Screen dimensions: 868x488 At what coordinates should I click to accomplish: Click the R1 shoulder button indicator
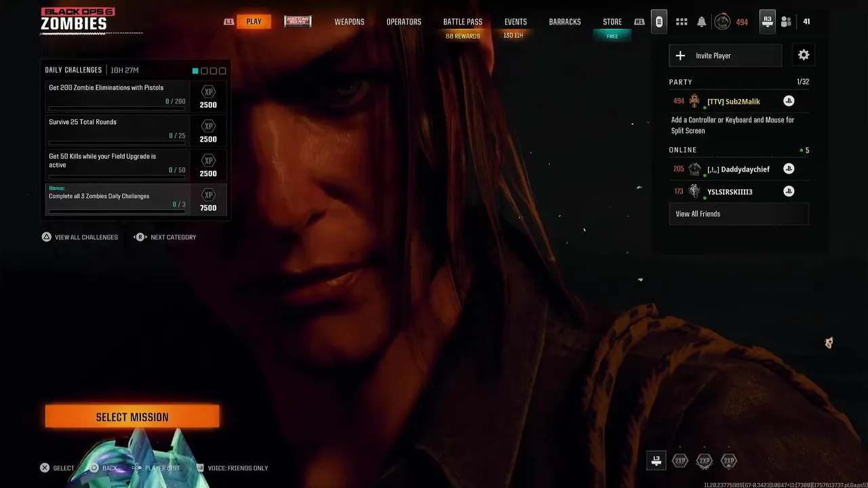click(x=639, y=22)
